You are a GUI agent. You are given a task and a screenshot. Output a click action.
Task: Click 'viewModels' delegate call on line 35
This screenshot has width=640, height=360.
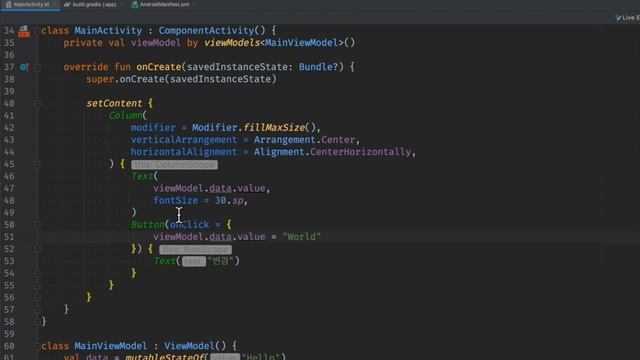231,43
